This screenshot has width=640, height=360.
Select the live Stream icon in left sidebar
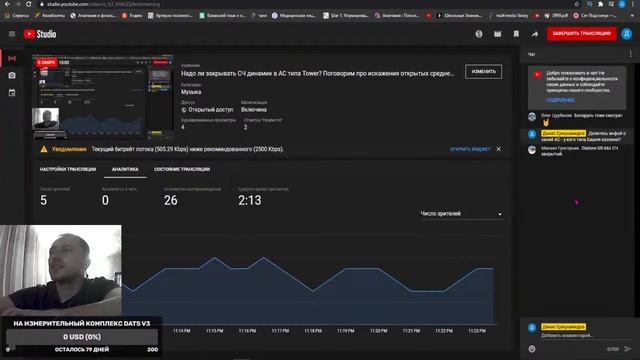click(x=12, y=58)
